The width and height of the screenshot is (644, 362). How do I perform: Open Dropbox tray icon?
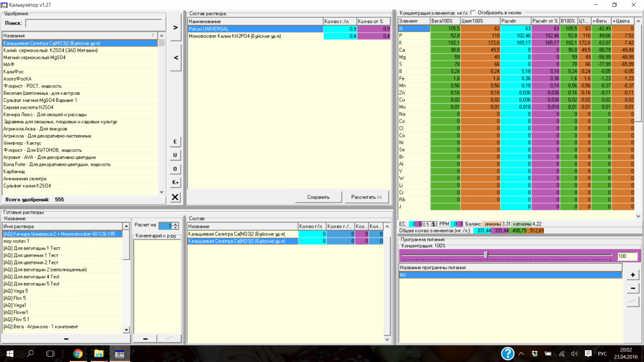535,353
